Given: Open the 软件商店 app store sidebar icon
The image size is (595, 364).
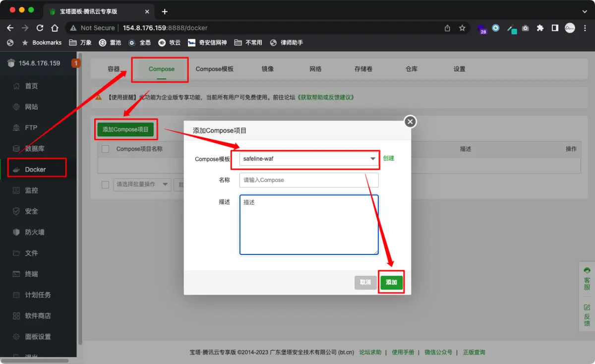Looking at the screenshot, I should (16, 316).
